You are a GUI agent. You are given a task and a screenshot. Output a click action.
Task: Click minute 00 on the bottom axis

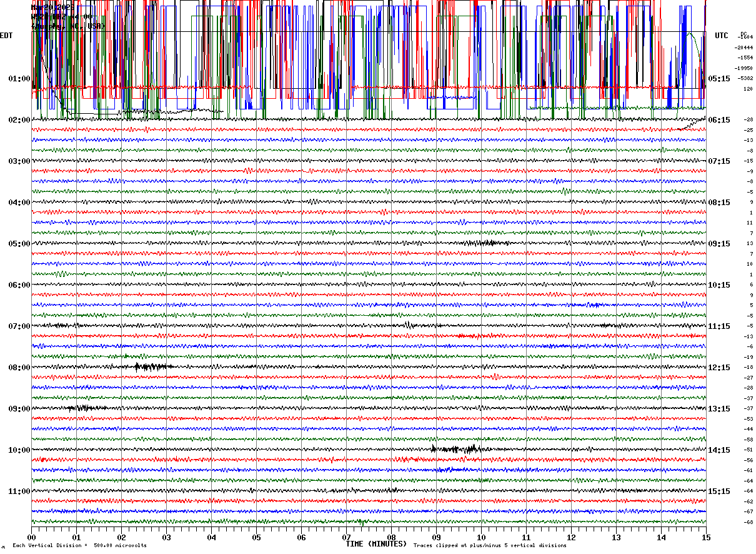31,537
